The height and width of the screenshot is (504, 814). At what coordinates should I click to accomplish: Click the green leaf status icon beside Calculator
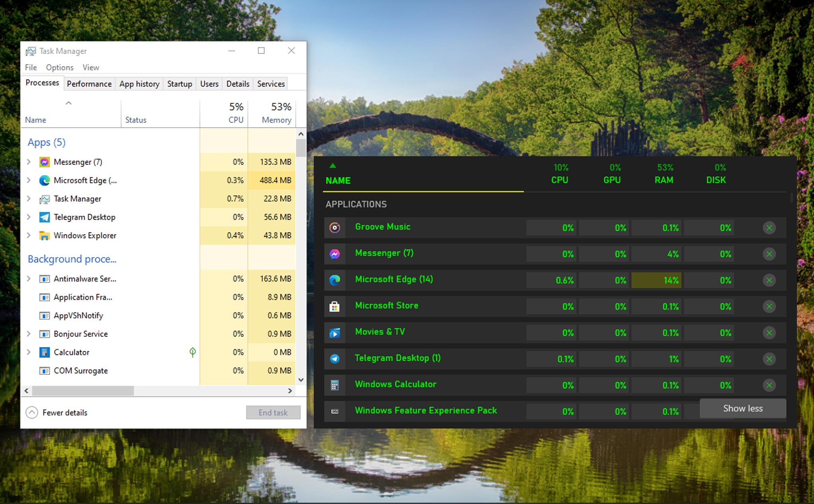pyautogui.click(x=192, y=352)
